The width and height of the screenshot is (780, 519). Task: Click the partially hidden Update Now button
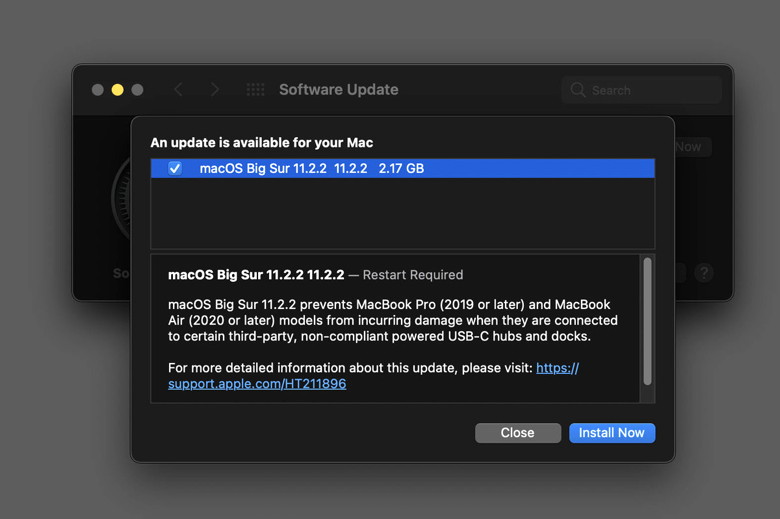690,147
